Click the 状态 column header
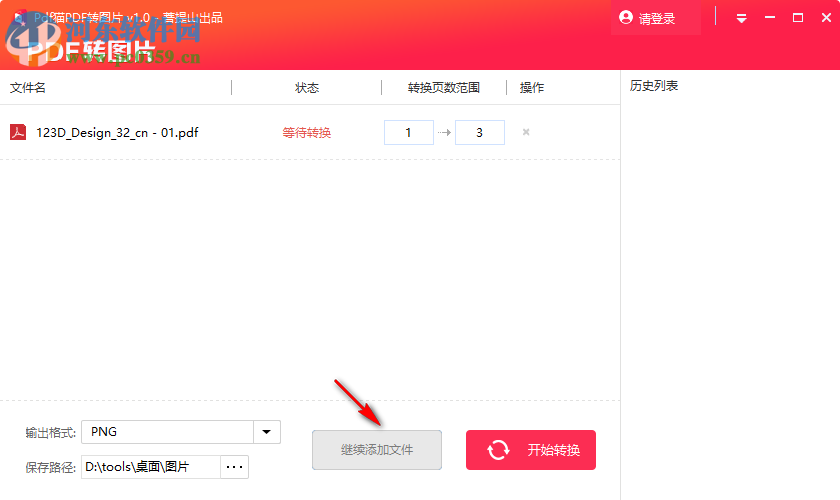This screenshot has width=840, height=500. click(307, 88)
